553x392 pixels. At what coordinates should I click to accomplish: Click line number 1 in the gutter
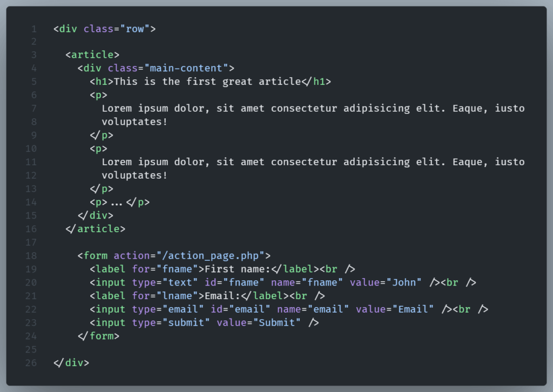click(x=34, y=29)
